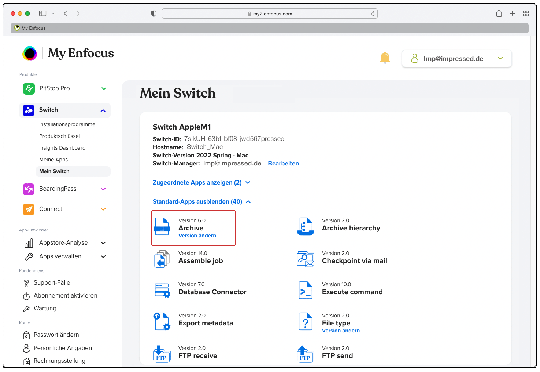Click Version ändern under Archive
The height and width of the screenshot is (372, 540).
point(197,236)
